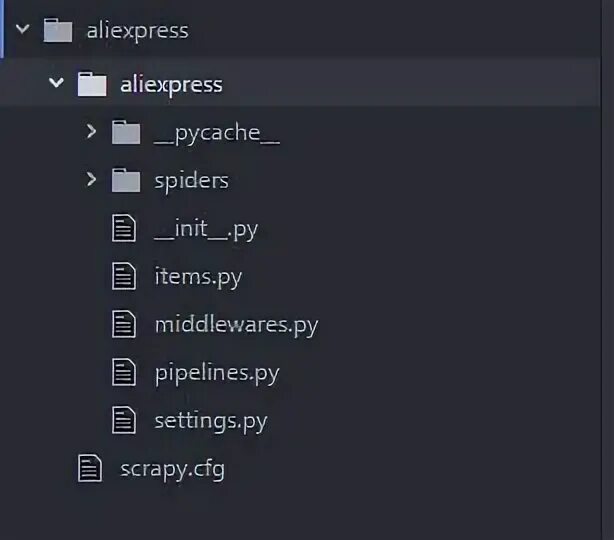The image size is (614, 540).
Task: Click the middlewares.py file icon
Action: [x=124, y=324]
